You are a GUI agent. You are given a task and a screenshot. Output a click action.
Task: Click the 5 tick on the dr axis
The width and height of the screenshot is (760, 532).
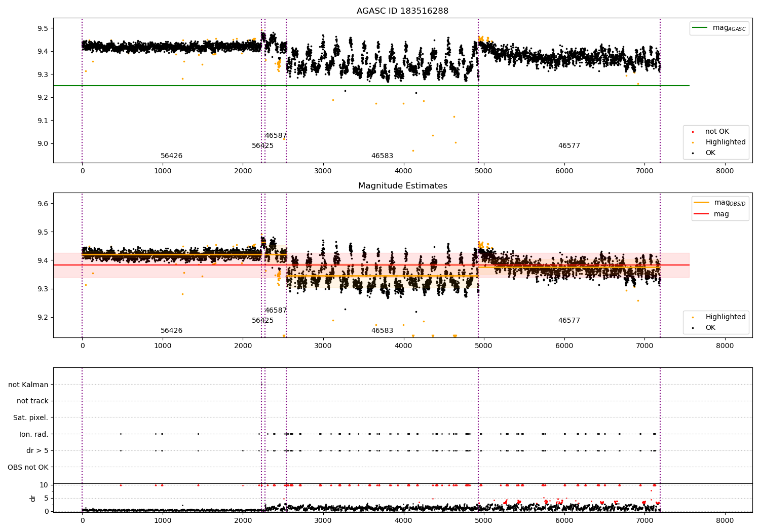click(x=47, y=498)
